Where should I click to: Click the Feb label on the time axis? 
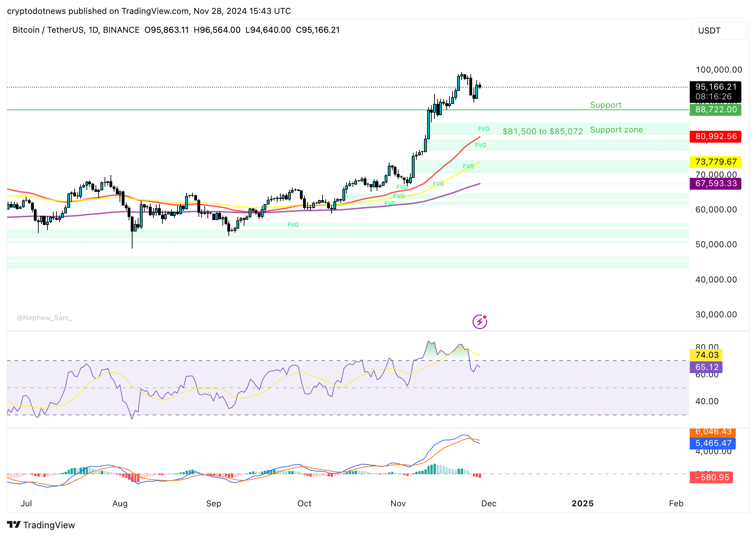[x=676, y=504]
